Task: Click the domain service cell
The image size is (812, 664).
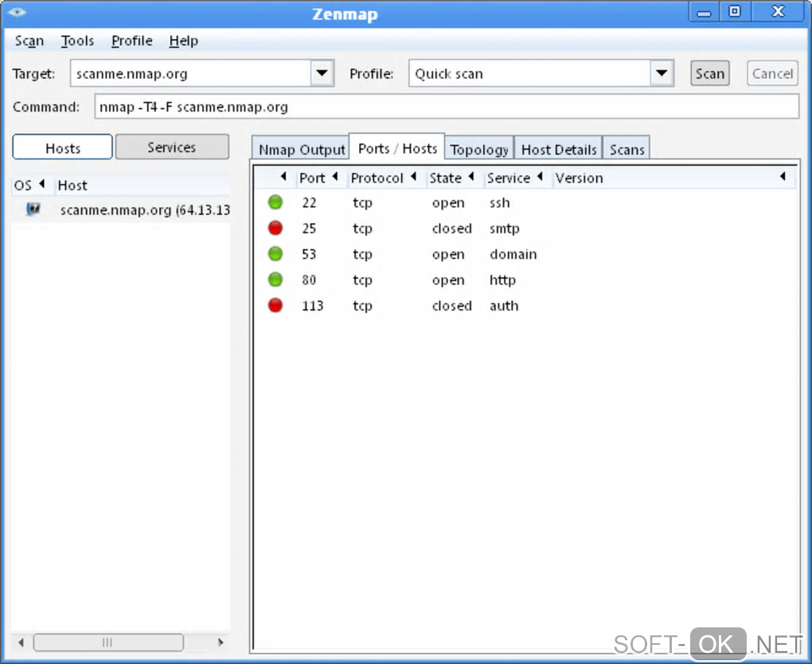Action: coord(513,254)
